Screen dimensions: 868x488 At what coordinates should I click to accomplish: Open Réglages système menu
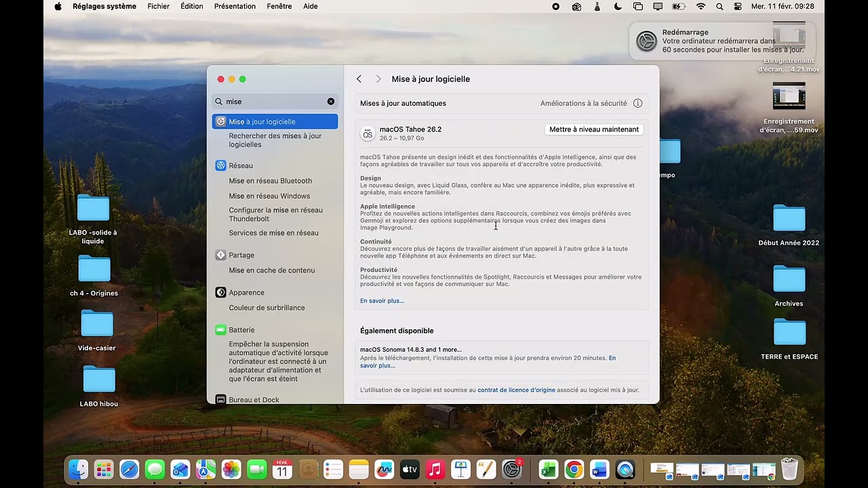[x=104, y=6]
